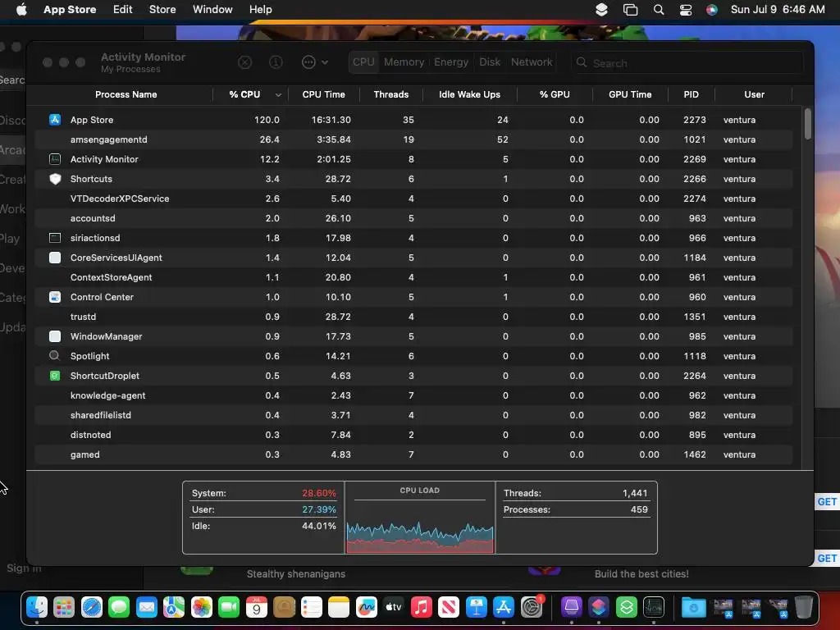840x630 pixels.
Task: Open the Store menu
Action: point(162,10)
